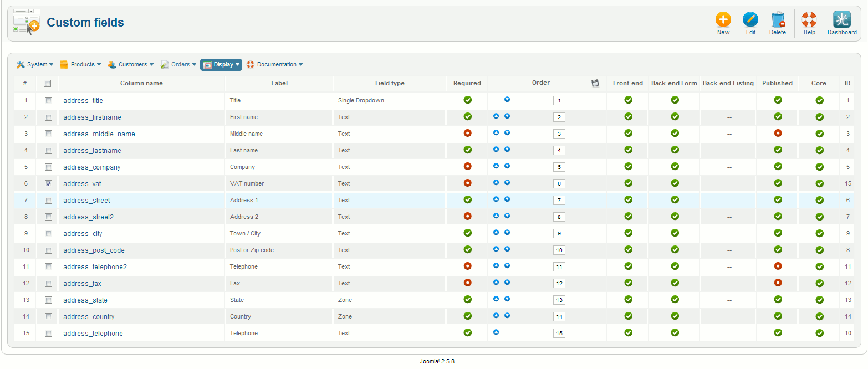Select the address_title row checkbox
868x369 pixels.
click(48, 101)
